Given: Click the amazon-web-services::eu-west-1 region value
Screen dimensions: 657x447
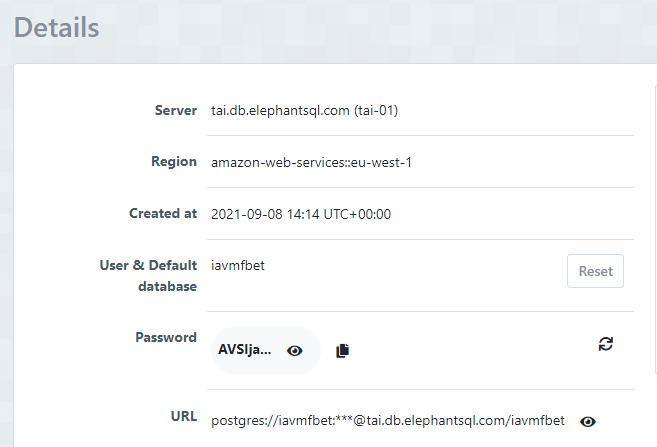Looking at the screenshot, I should (x=311, y=162).
